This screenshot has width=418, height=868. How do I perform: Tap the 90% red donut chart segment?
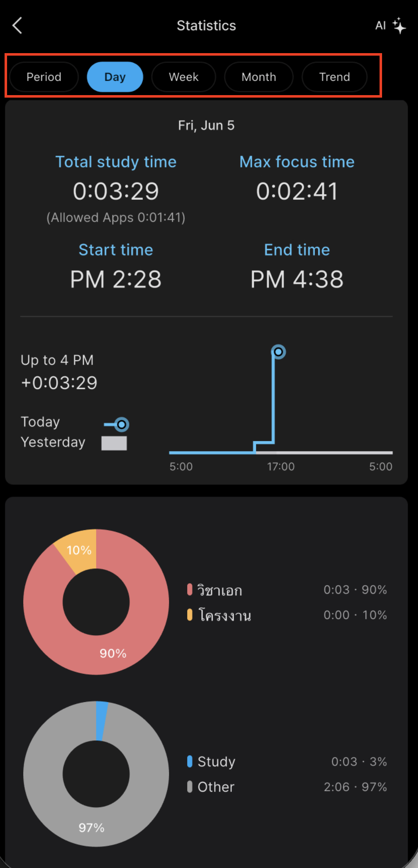click(113, 653)
